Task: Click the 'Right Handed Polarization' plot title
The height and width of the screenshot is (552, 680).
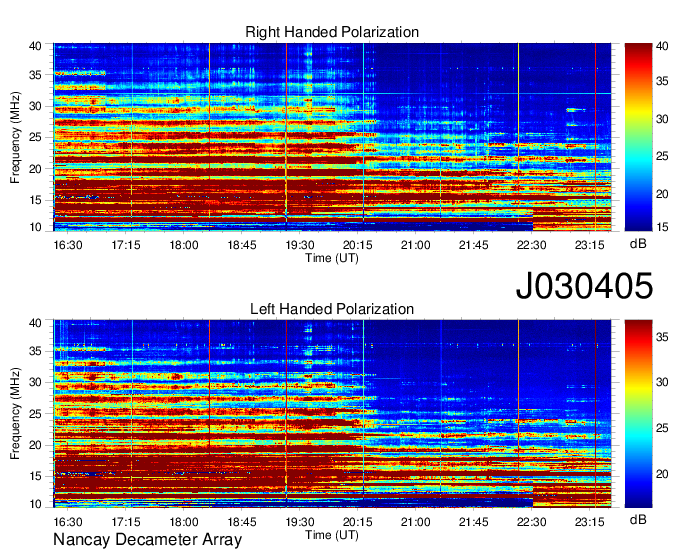Action: coord(332,32)
